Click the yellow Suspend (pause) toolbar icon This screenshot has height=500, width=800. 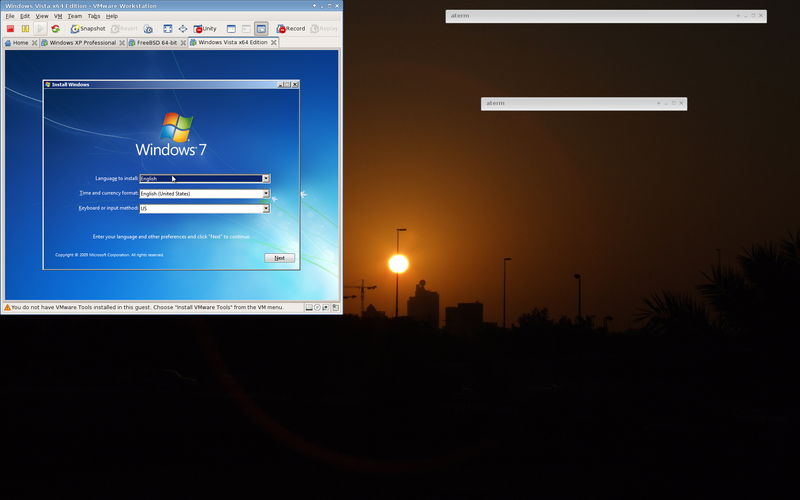point(25,29)
